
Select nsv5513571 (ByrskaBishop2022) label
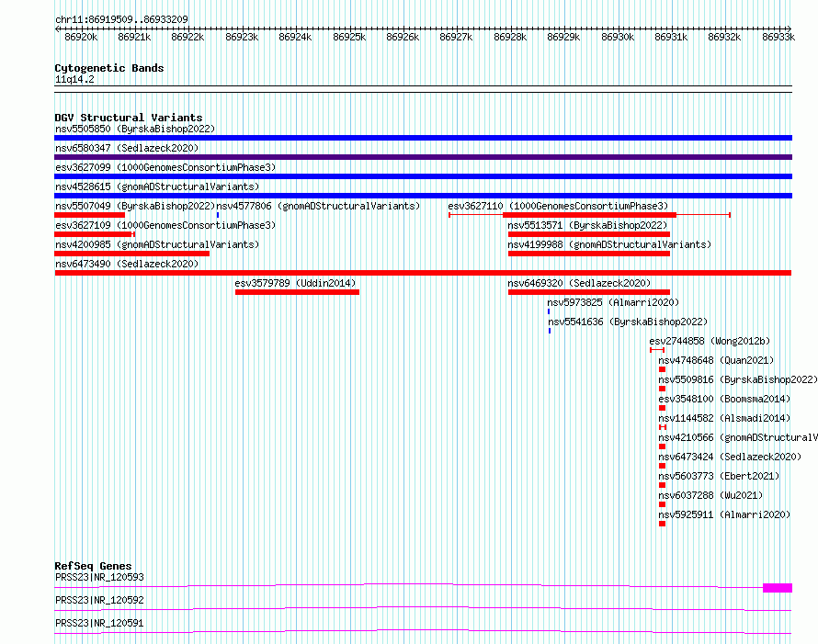587,225
